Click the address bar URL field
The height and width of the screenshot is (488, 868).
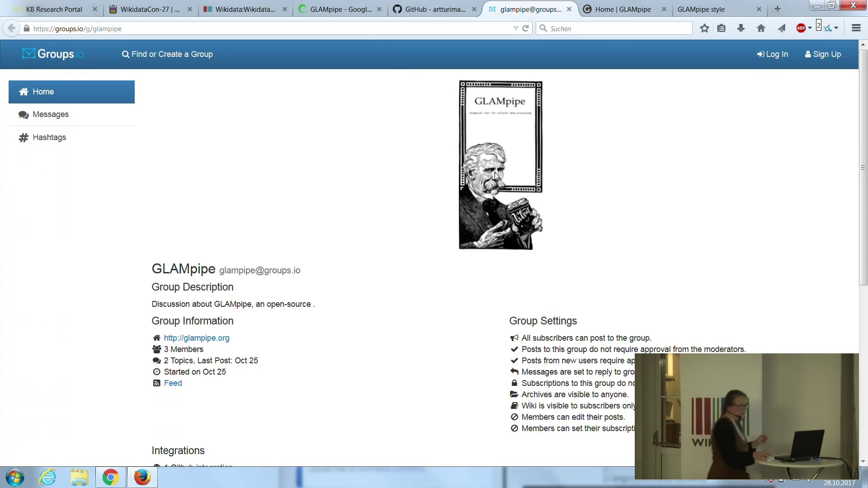coord(271,28)
